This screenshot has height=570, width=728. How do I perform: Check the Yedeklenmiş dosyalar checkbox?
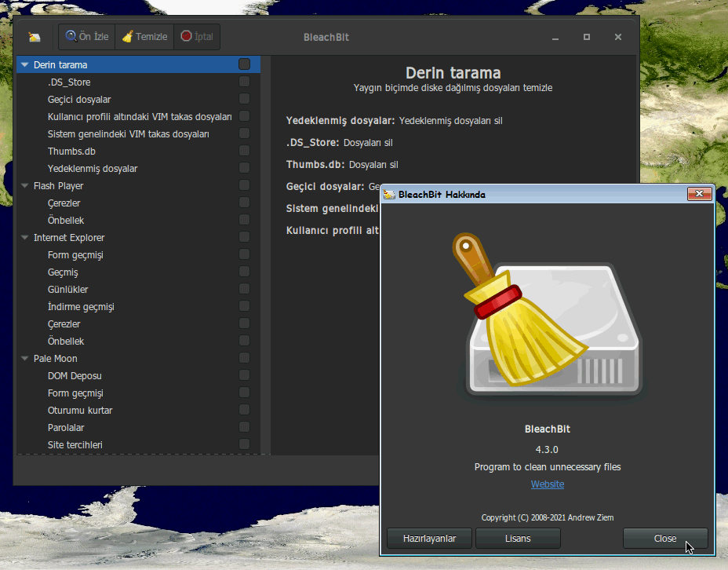pyautogui.click(x=244, y=168)
